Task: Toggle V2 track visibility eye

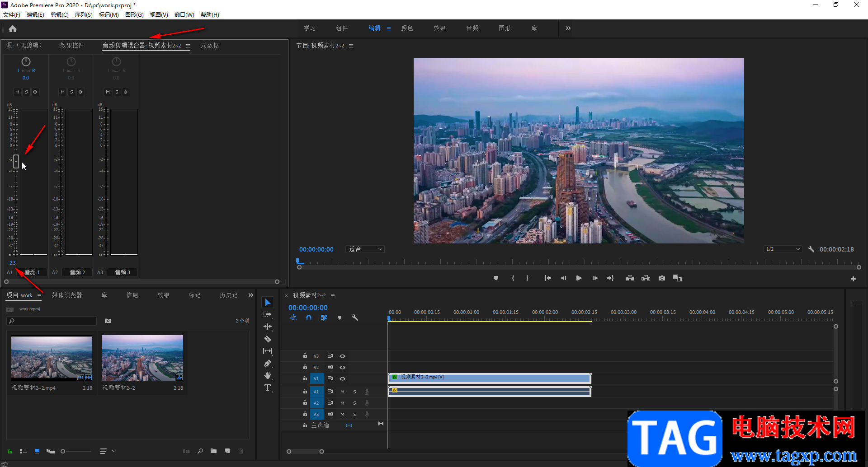Action: tap(342, 367)
